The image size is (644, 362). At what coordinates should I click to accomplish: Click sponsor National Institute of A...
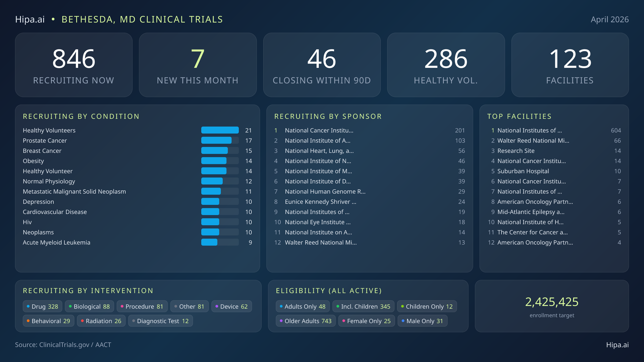[369, 141]
